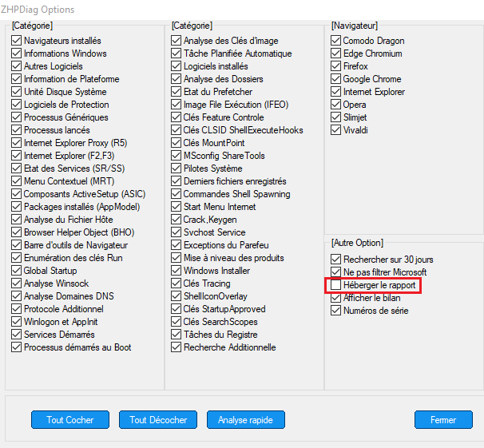
Task: Uncheck the Afficher le bilan option
Action: (x=336, y=298)
